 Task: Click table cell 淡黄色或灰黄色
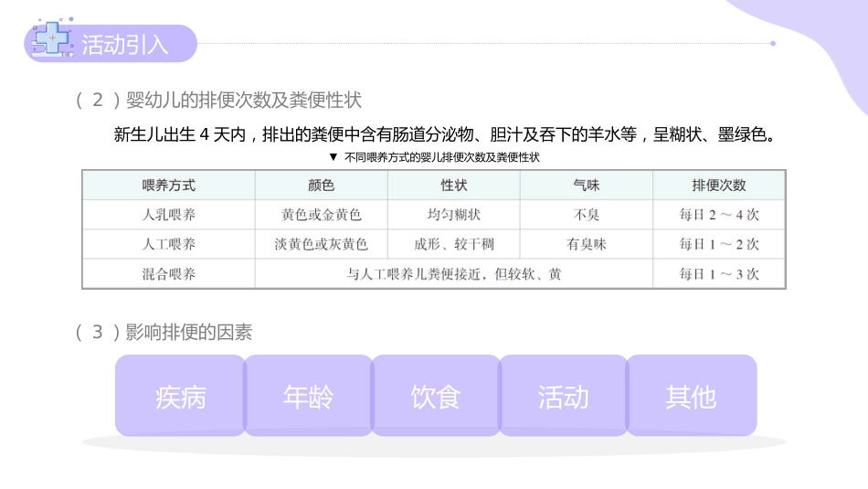[x=321, y=244]
